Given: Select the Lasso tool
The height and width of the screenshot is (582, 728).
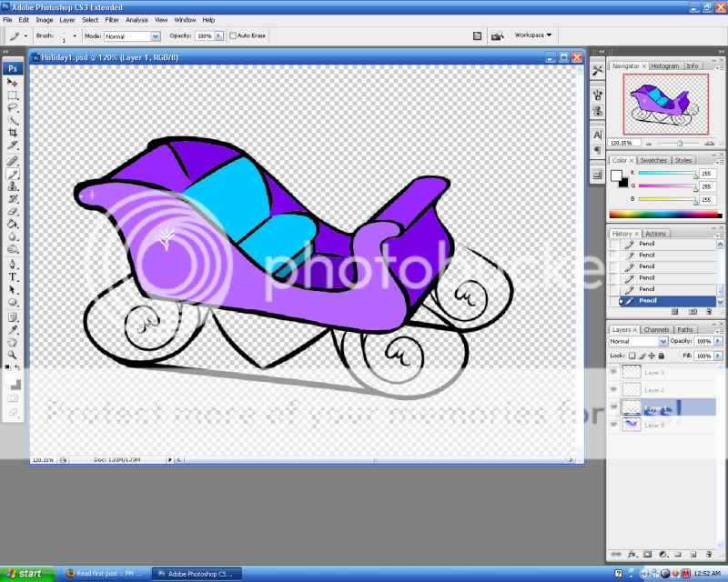Looking at the screenshot, I should point(13,107).
